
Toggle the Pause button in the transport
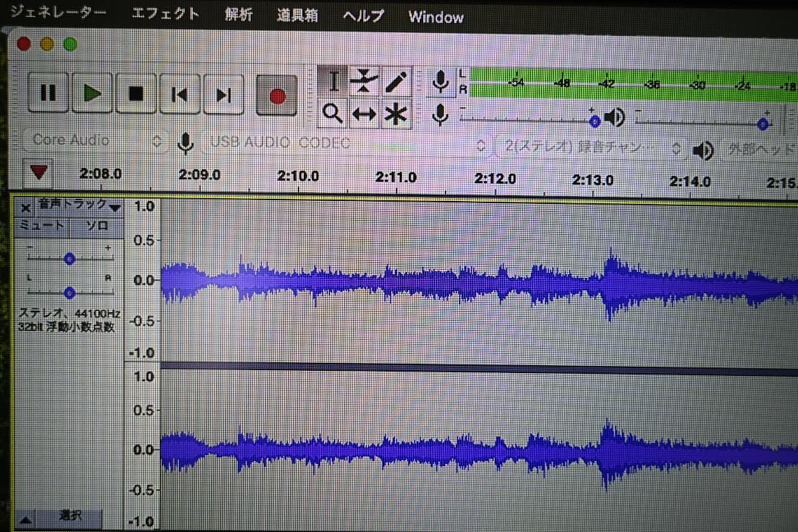click(47, 92)
